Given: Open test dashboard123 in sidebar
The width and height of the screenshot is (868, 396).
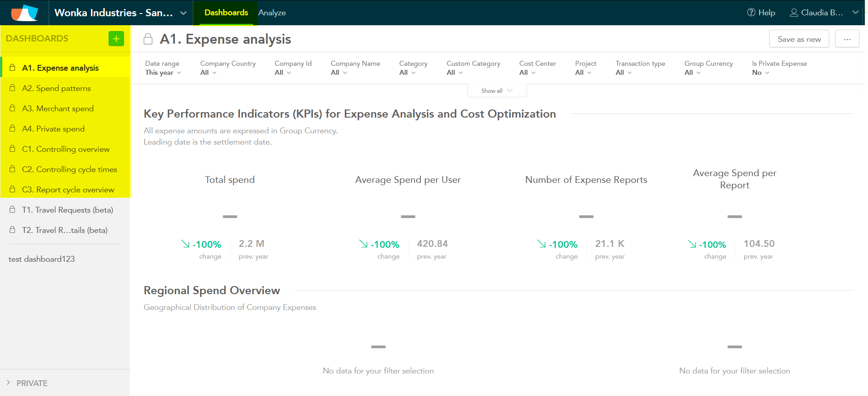Looking at the screenshot, I should click(41, 259).
